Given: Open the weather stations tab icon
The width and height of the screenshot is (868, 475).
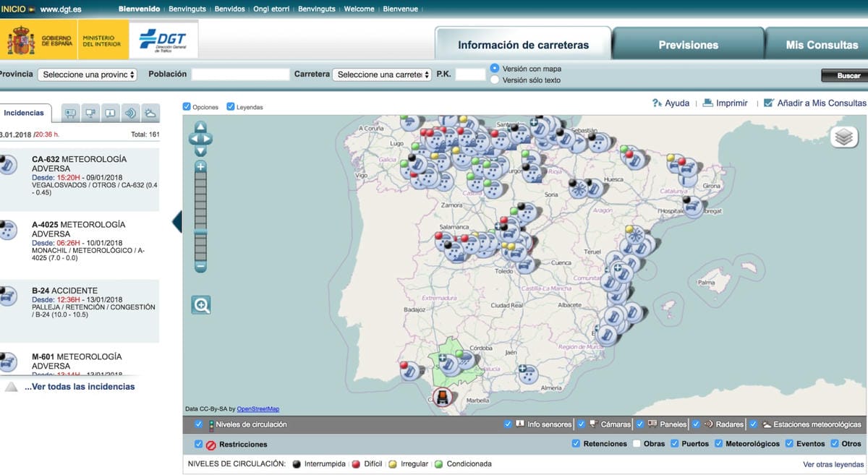Looking at the screenshot, I should (x=150, y=113).
